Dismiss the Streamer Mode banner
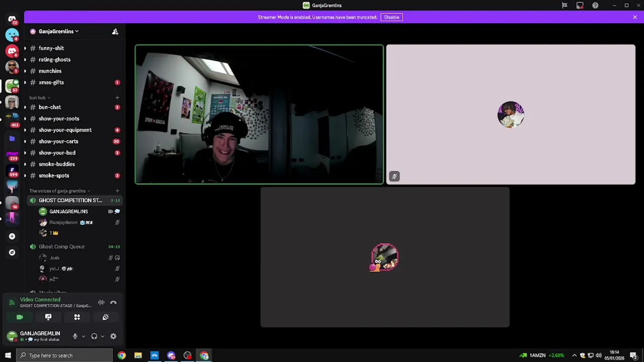The height and width of the screenshot is (362, 644). click(x=635, y=17)
